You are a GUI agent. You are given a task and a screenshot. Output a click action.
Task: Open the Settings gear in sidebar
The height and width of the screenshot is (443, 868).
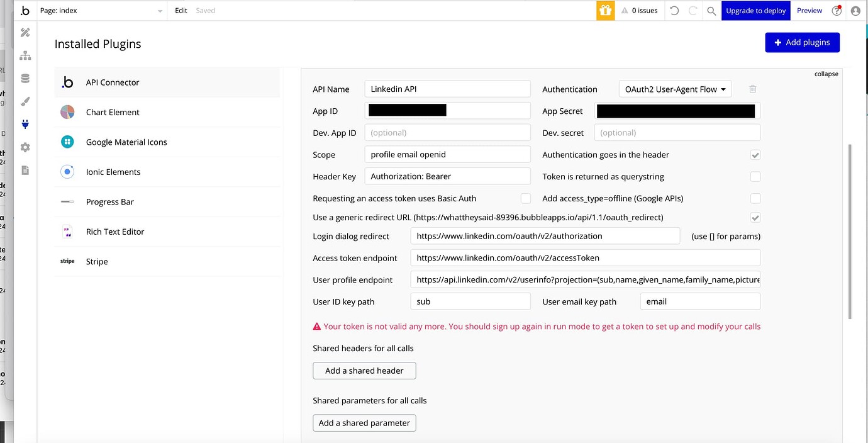pos(25,147)
